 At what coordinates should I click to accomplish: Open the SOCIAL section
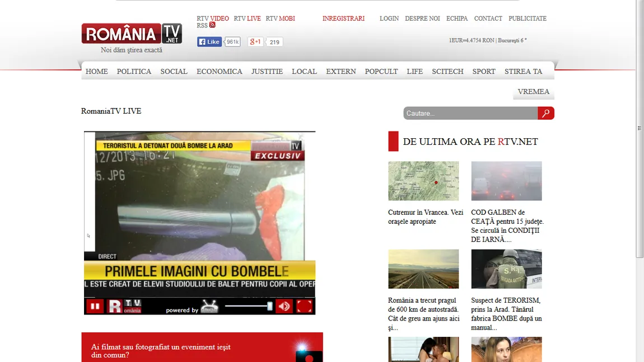click(x=174, y=72)
